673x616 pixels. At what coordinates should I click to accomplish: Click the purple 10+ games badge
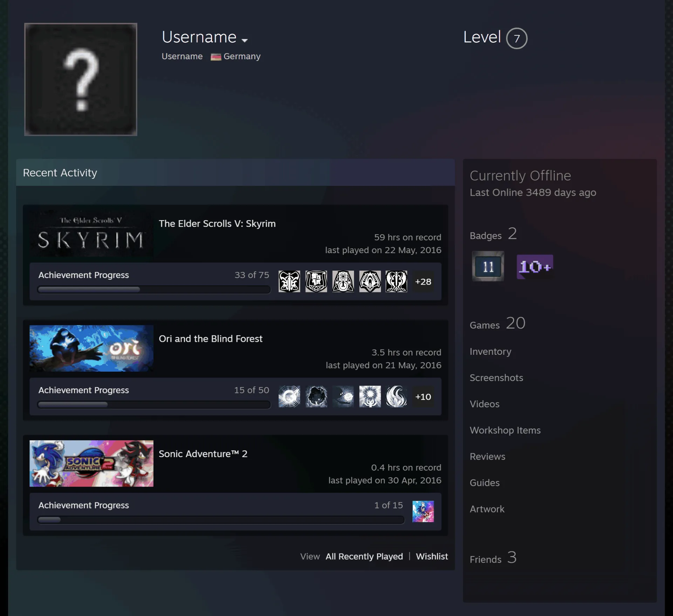point(535,267)
